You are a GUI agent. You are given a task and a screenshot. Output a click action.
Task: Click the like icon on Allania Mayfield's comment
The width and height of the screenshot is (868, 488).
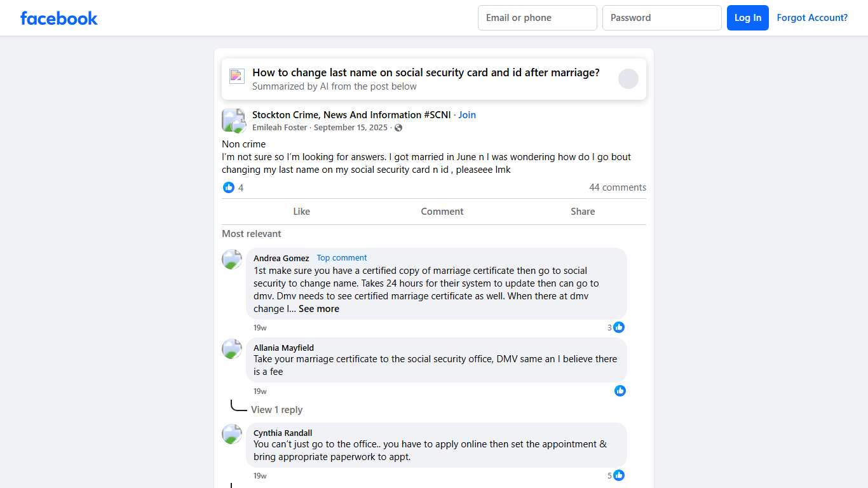click(x=620, y=391)
